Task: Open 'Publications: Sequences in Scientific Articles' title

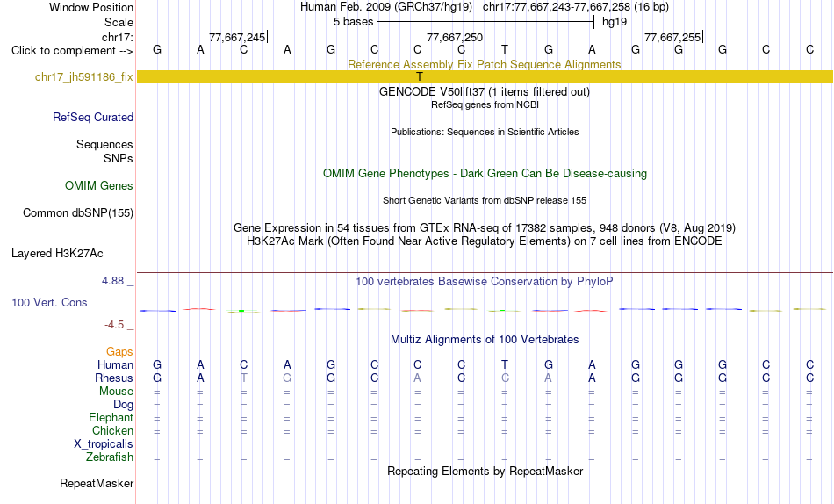Action: 485,132
